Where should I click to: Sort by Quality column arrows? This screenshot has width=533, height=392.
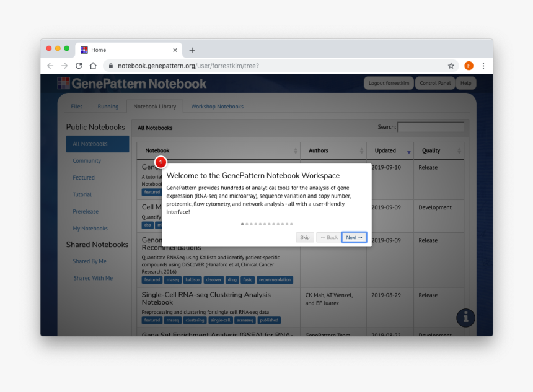[459, 151]
